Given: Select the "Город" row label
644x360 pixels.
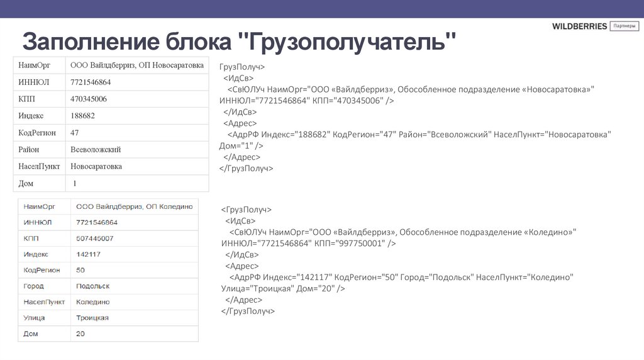Looking at the screenshot, I should pos(33,286).
